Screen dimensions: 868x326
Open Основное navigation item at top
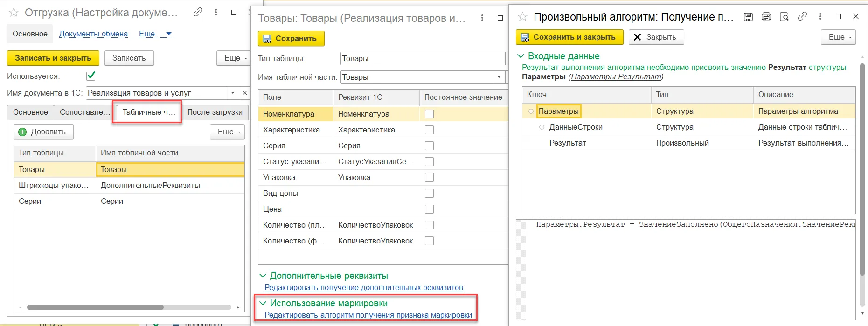pos(30,34)
